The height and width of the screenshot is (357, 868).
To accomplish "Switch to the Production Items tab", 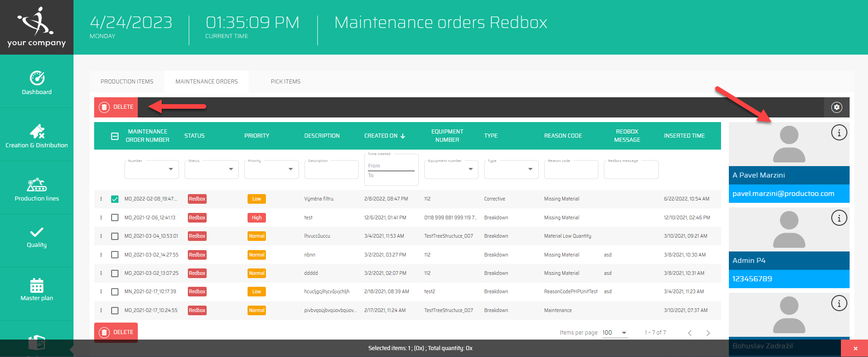I will pos(127,82).
